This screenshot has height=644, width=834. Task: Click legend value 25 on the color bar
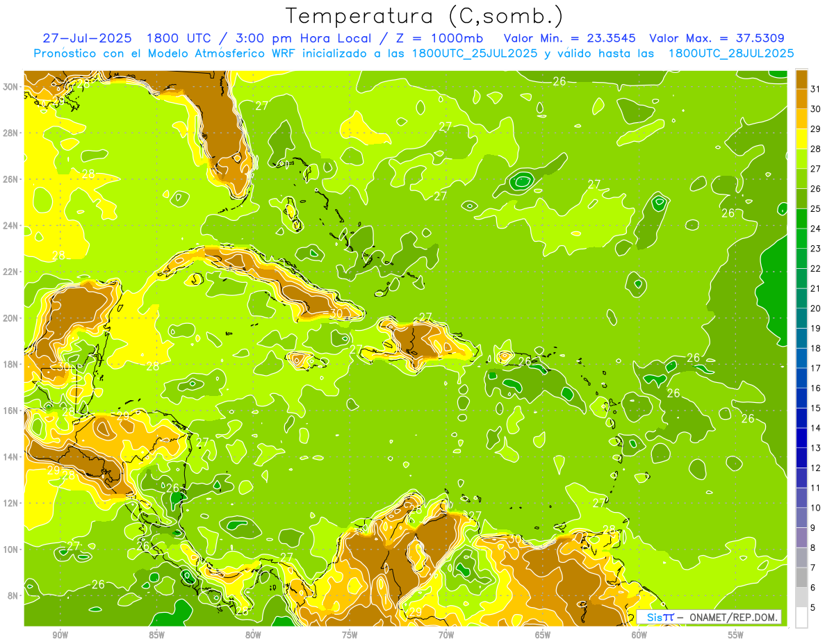(815, 208)
